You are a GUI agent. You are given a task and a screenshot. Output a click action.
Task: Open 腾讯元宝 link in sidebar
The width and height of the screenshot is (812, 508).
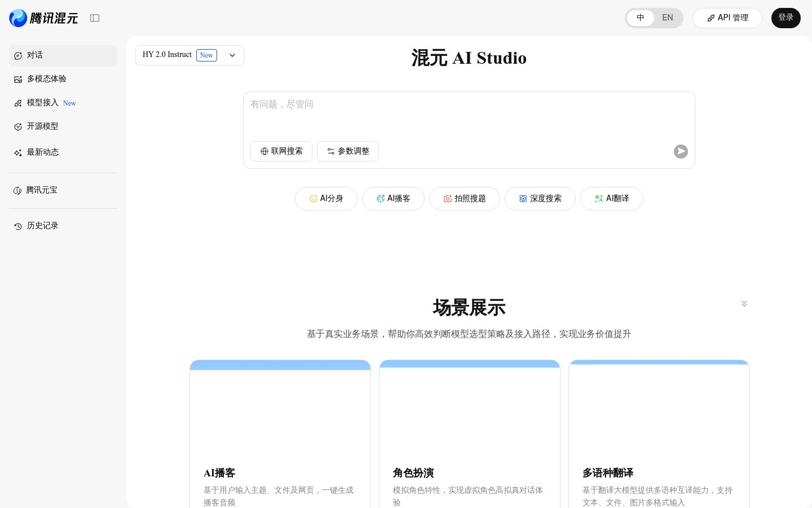63,190
